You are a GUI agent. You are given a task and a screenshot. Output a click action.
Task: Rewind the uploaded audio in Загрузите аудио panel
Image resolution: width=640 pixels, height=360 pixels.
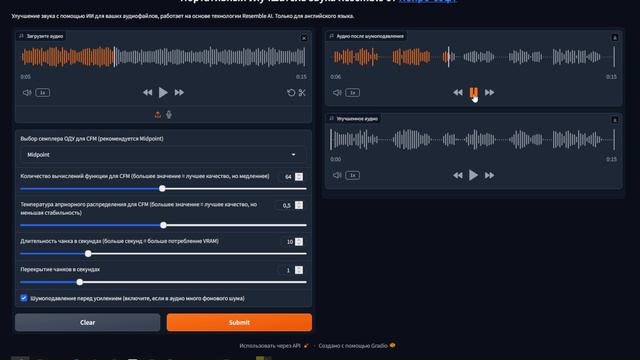click(x=147, y=93)
